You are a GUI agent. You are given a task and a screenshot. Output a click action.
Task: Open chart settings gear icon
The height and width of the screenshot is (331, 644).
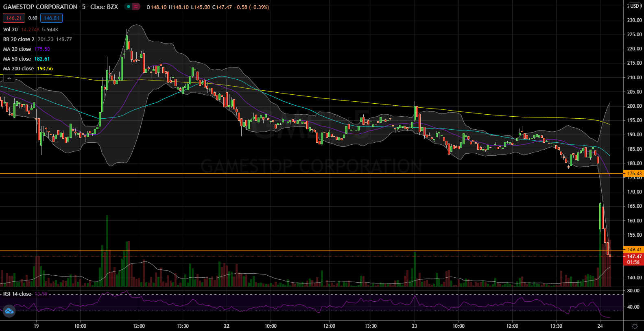[x=634, y=326]
